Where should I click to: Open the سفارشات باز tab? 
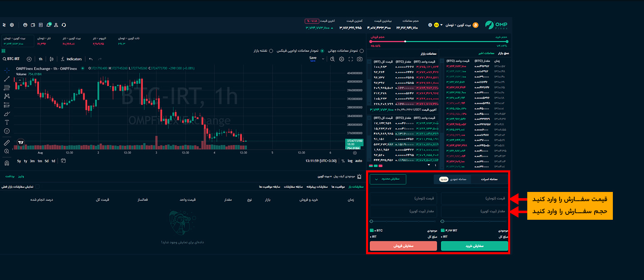[x=356, y=187]
